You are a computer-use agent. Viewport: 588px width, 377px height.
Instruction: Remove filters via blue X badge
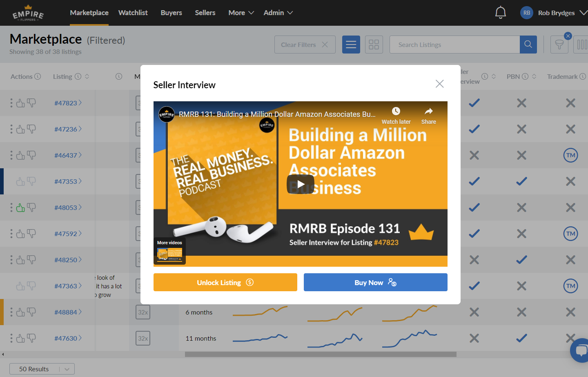(x=568, y=36)
